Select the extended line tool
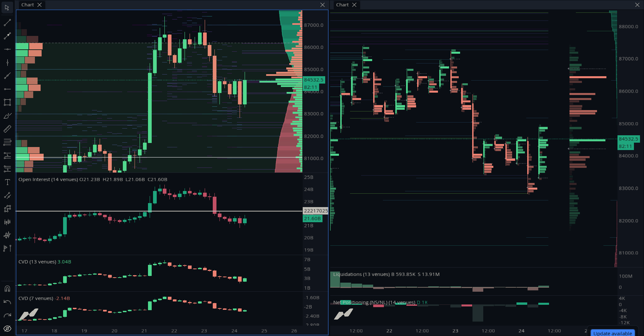This screenshot has height=336, width=644. coord(7,76)
